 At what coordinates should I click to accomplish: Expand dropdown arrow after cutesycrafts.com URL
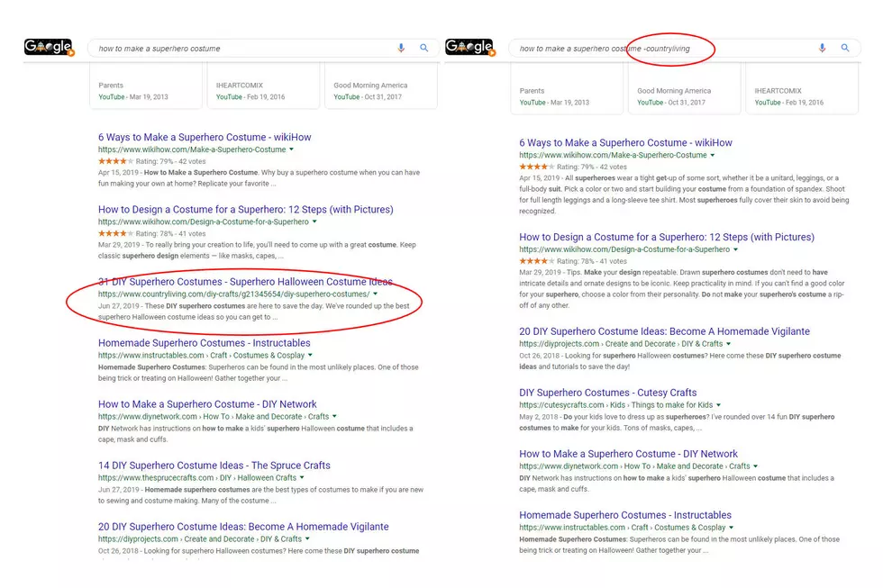719,404
